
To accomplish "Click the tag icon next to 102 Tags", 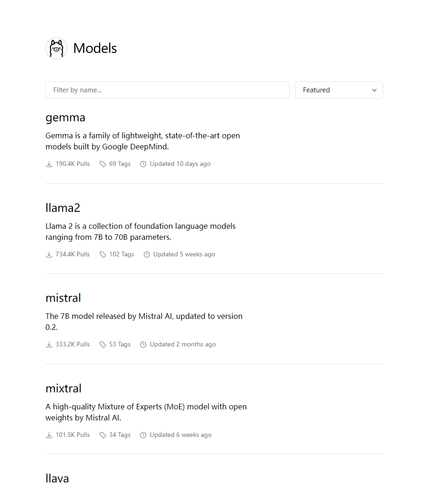I will pyautogui.click(x=103, y=255).
